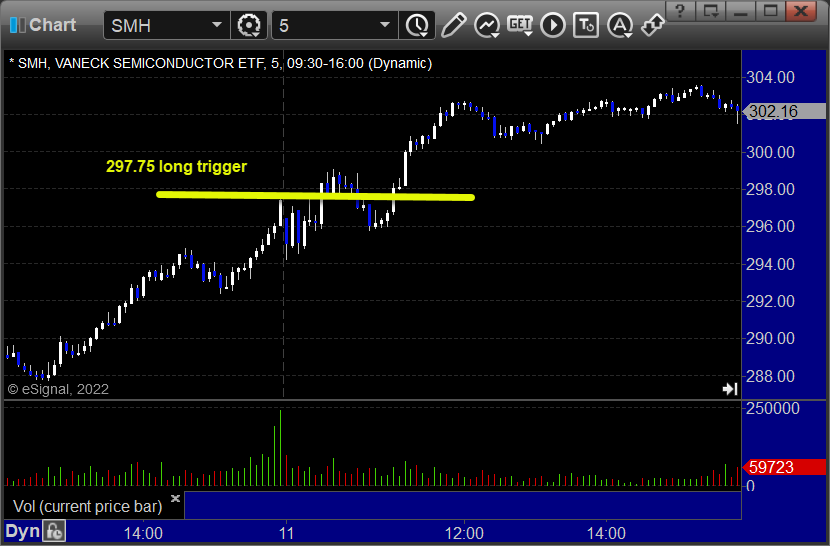This screenshot has height=546, width=830.
Task: Click the 298.00 price axis label
Action: pos(770,189)
